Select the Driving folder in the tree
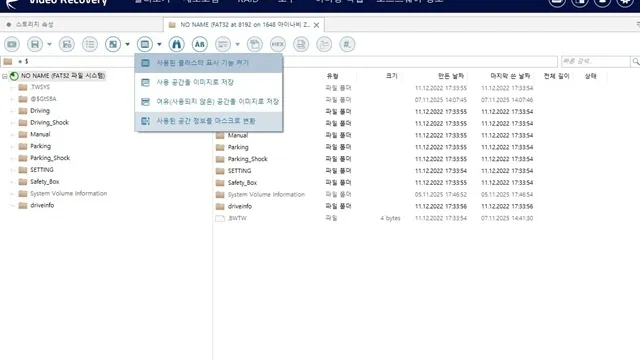 [x=40, y=111]
